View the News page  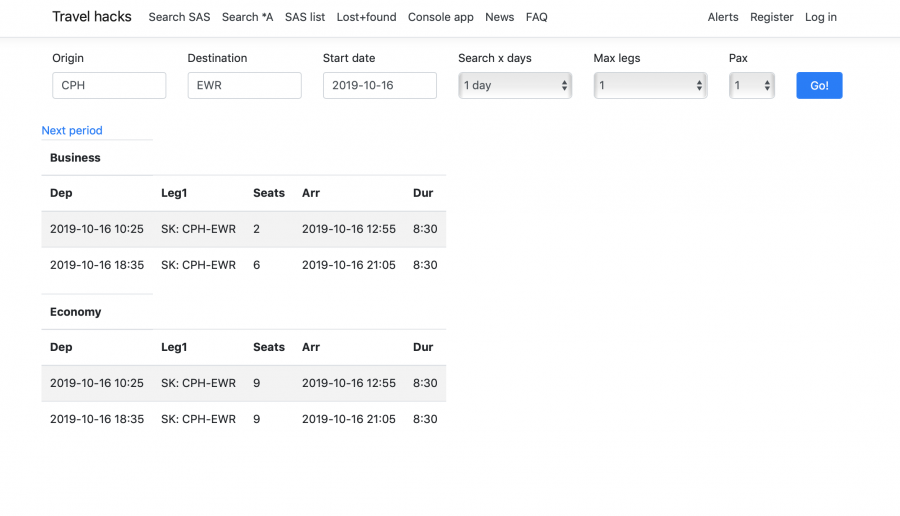(499, 17)
